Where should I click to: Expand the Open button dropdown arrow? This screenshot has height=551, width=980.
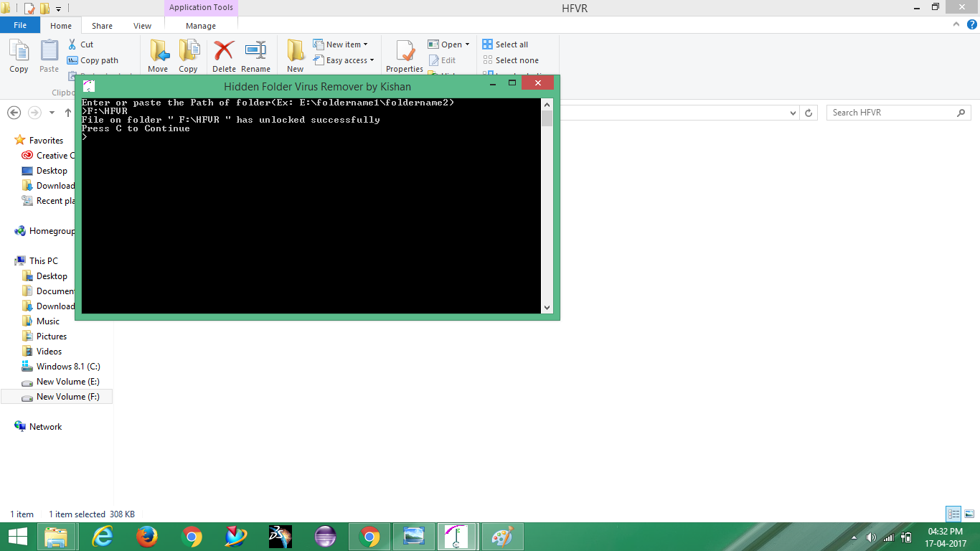point(467,44)
